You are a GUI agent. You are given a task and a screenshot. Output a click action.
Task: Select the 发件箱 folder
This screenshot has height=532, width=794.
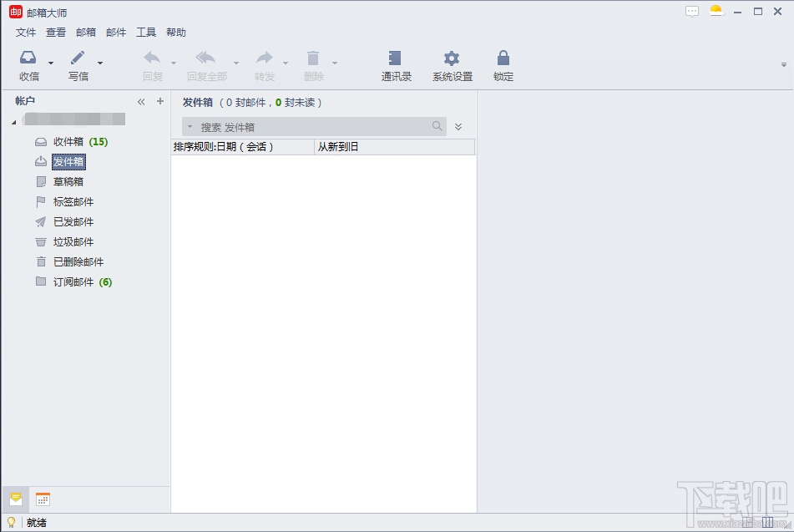68,162
